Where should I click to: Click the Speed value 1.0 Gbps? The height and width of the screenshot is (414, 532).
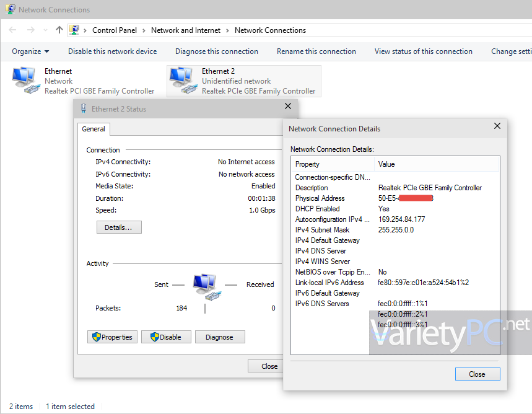(262, 210)
